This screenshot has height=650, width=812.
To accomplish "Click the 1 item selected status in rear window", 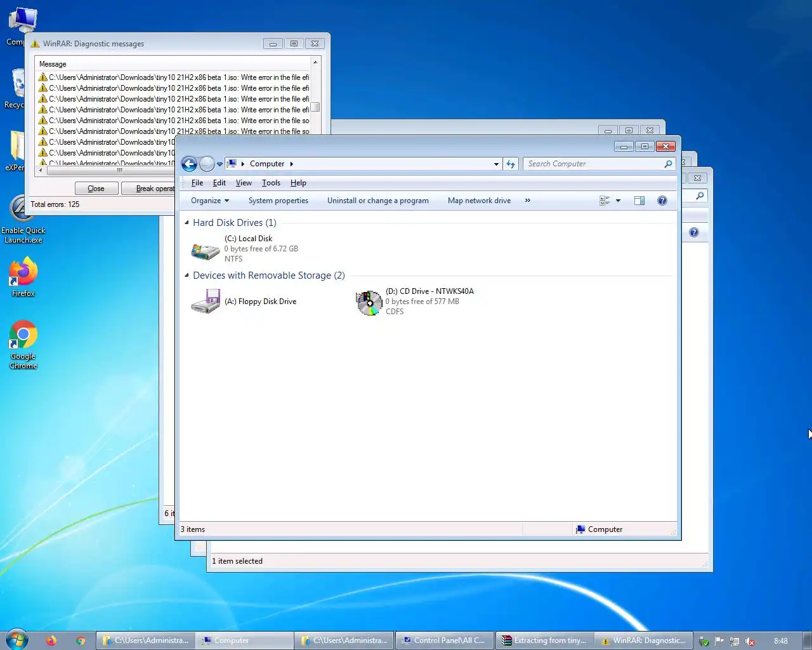I will [x=237, y=561].
